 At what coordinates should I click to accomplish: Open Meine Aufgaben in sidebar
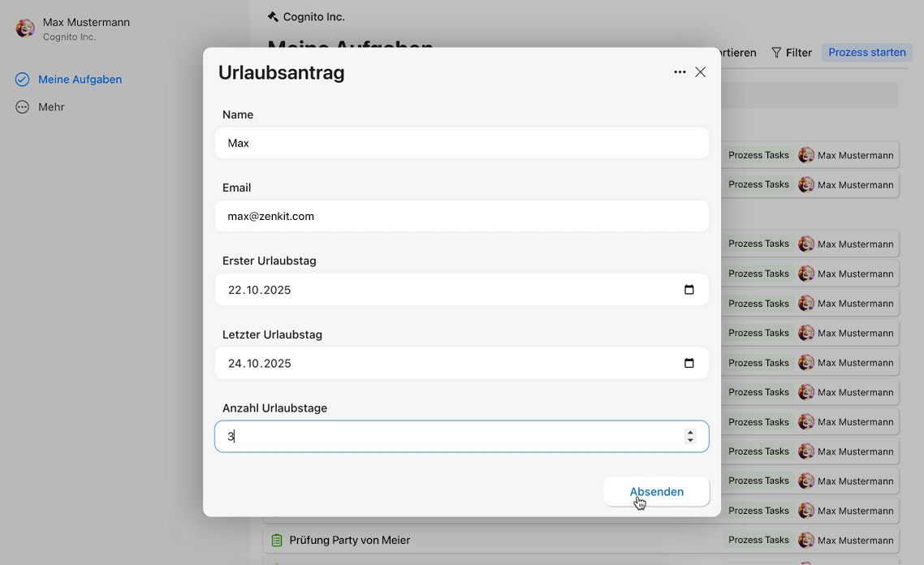click(80, 80)
